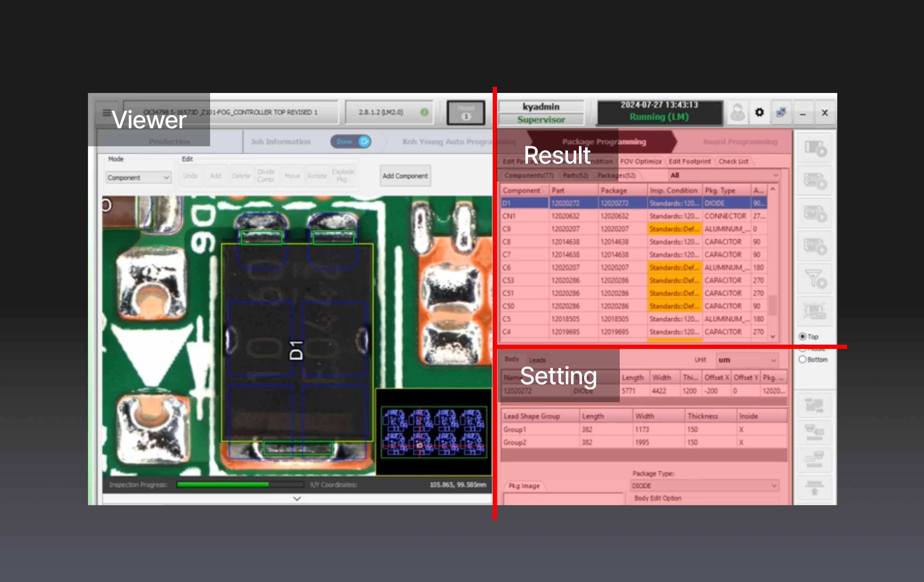924x582 pixels.
Task: Click the component list scrollbar down arrow
Action: (772, 337)
